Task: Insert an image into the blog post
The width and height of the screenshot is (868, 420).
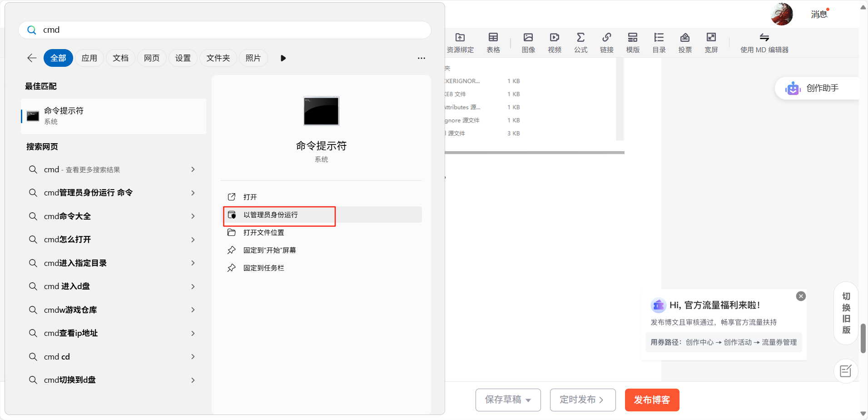Action: tap(527, 42)
